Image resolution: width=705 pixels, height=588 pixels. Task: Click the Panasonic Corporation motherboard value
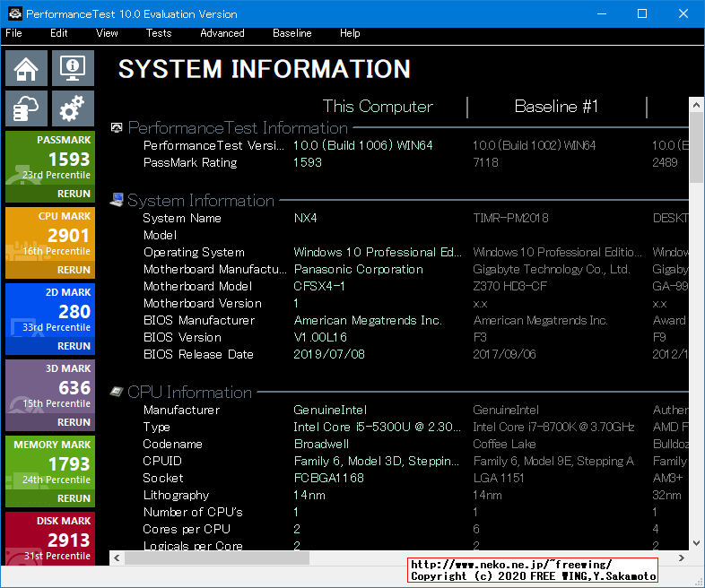(x=359, y=269)
